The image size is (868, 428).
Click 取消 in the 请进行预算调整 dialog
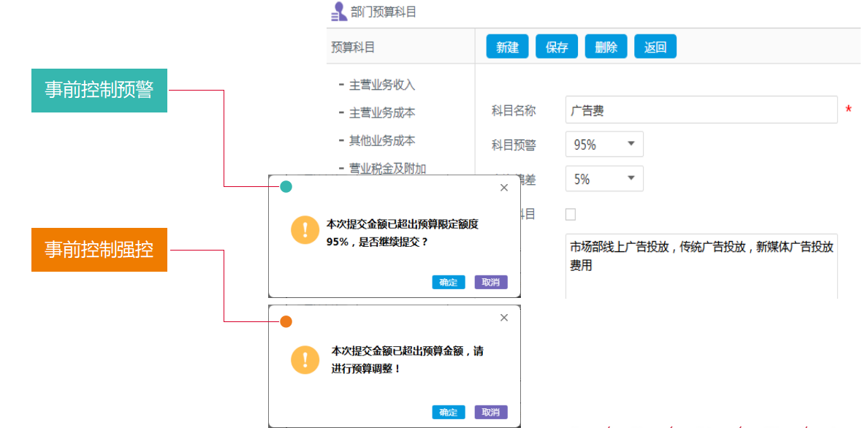pyautogui.click(x=491, y=412)
